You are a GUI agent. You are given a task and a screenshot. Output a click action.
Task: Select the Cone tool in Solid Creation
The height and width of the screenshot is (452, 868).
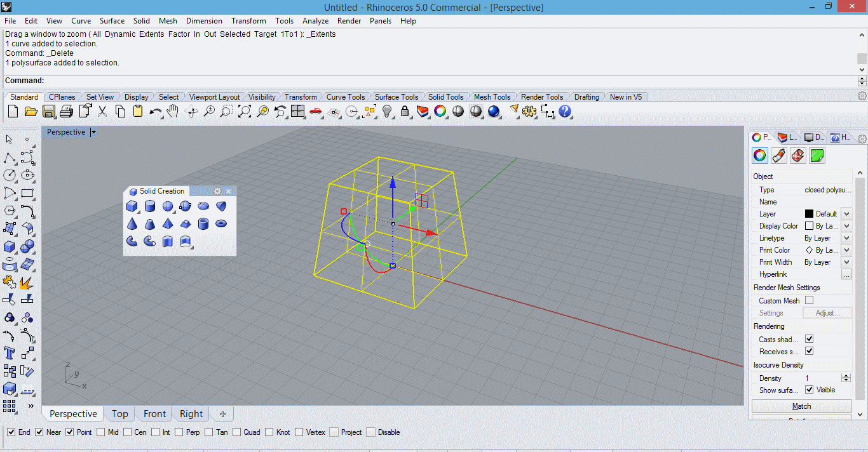click(x=132, y=223)
